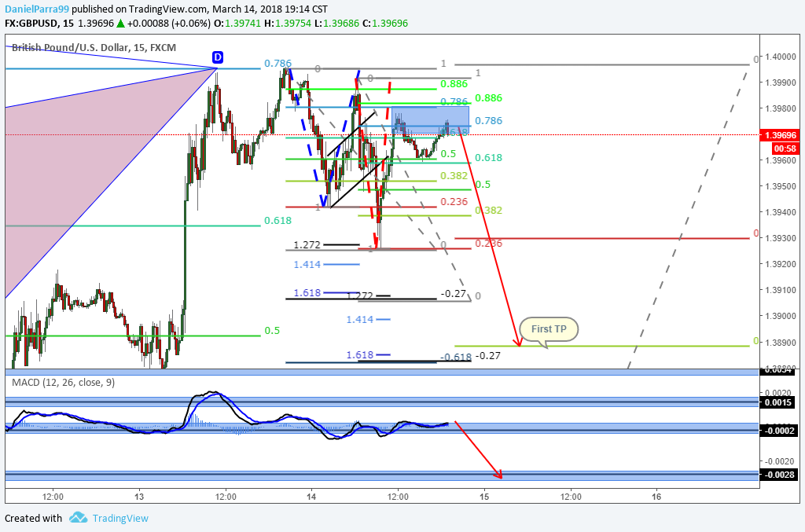Select the blue shaded rectangle zone on chart
The image size is (805, 532).
coord(430,120)
